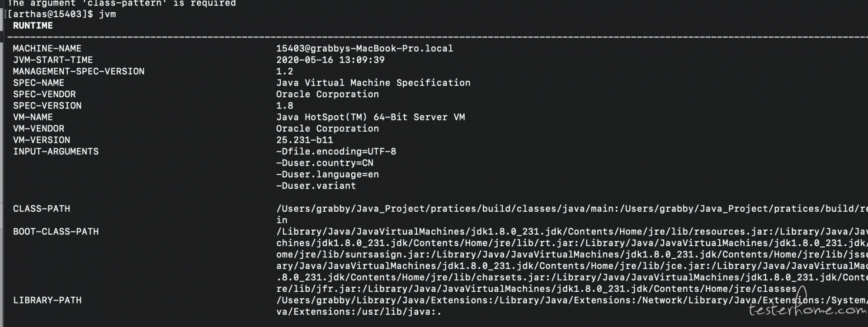Click the BOOT-CLASS-PATH label
The image size is (868, 327).
(x=56, y=232)
